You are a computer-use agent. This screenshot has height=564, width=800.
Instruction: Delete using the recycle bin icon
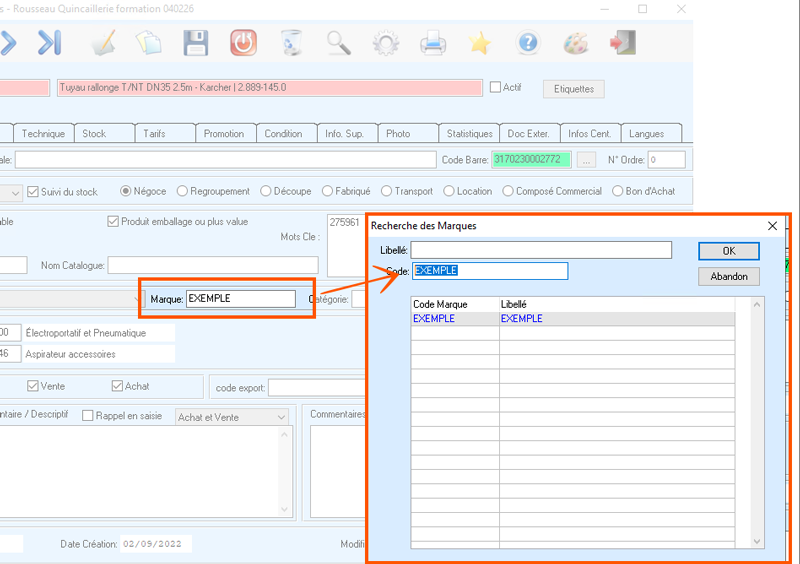click(291, 43)
